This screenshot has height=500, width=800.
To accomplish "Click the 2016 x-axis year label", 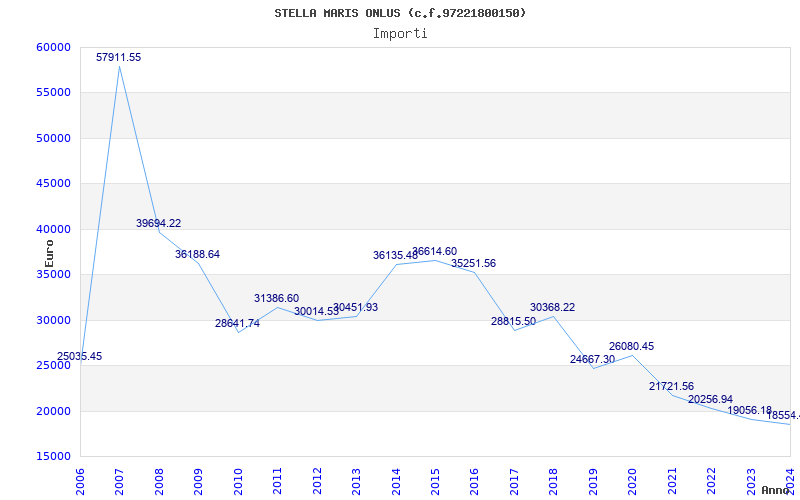I will tap(474, 481).
